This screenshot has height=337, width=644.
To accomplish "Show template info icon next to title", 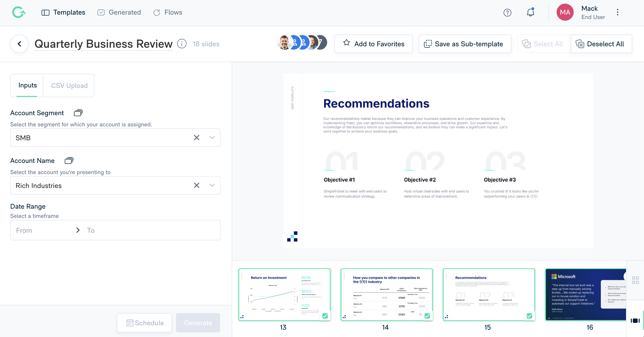I will pos(182,44).
